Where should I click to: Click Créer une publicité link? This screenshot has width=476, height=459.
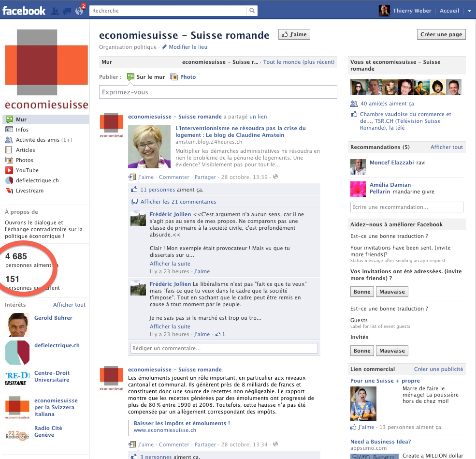pyautogui.click(x=438, y=369)
